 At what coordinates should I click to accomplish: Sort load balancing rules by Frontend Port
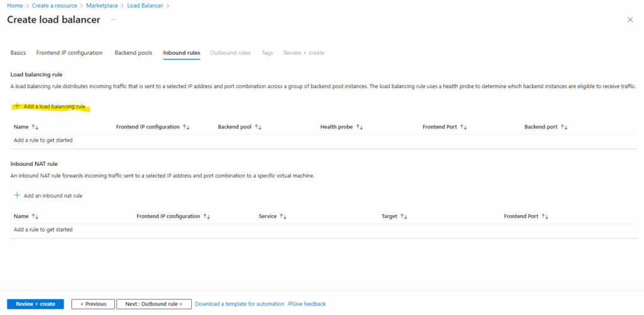[x=464, y=127]
